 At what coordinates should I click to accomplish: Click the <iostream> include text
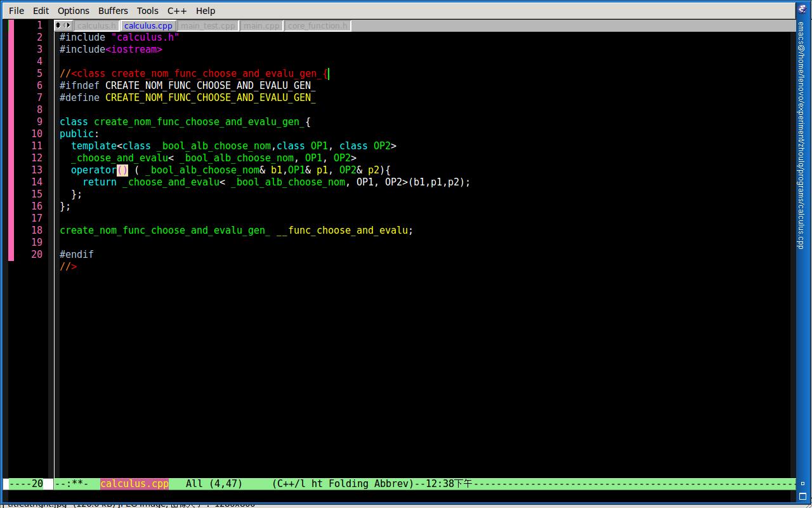point(134,49)
